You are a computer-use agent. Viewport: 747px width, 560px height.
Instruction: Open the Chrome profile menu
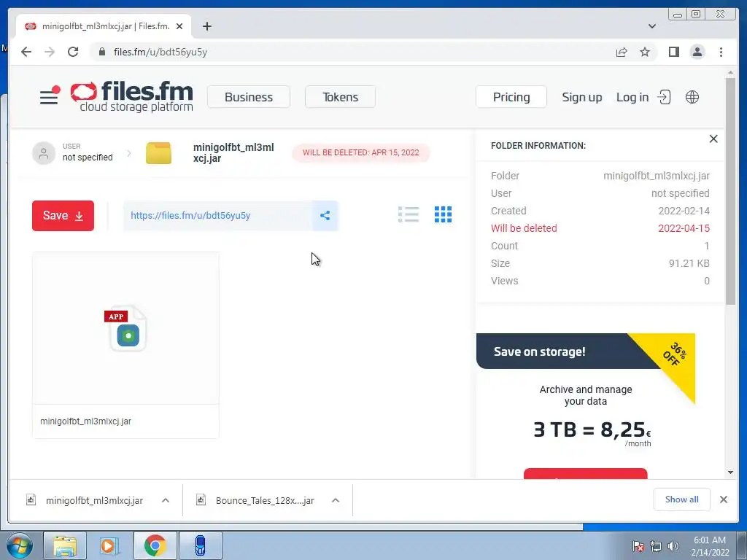click(697, 52)
